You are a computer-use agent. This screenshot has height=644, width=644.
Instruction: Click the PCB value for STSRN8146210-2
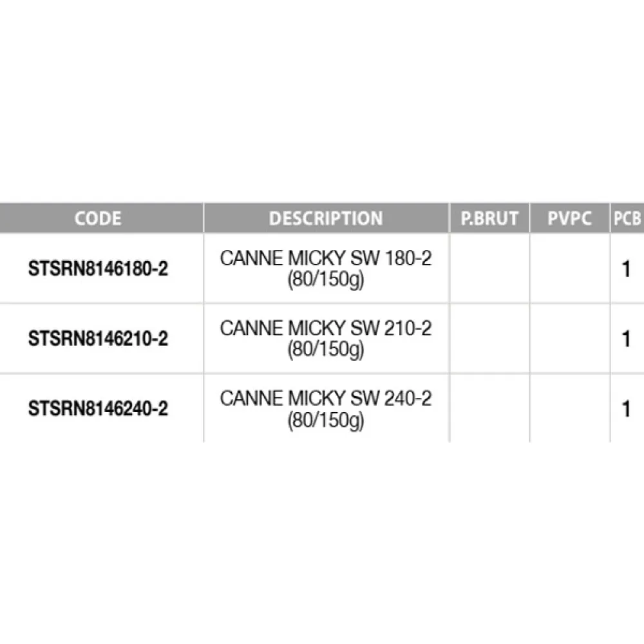627,339
